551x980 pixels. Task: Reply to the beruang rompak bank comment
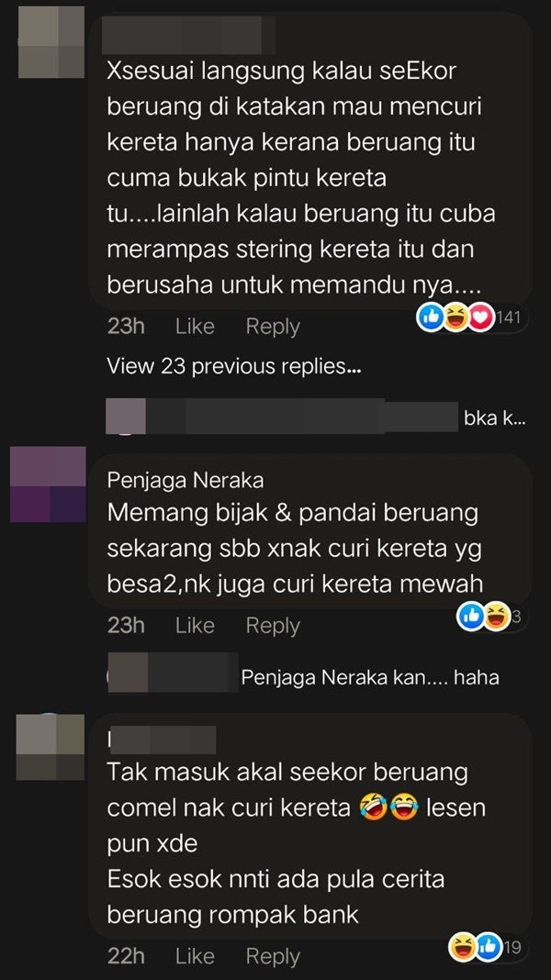[273, 955]
